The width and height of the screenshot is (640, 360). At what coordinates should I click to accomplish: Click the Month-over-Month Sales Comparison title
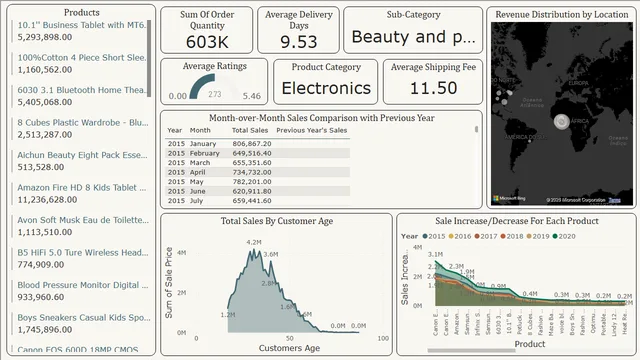(x=322, y=118)
